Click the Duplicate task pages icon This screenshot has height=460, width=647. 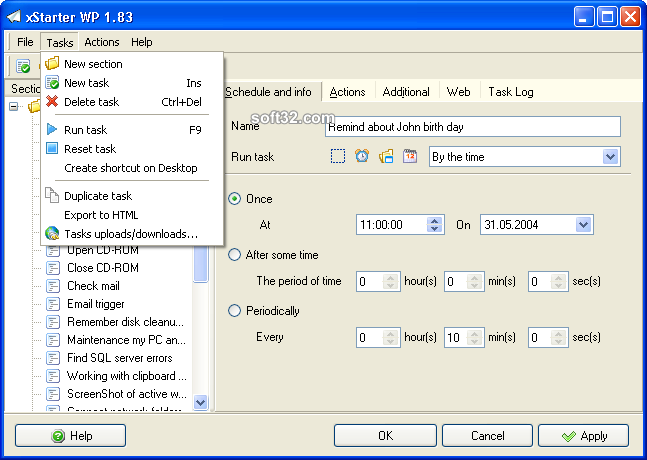52,195
